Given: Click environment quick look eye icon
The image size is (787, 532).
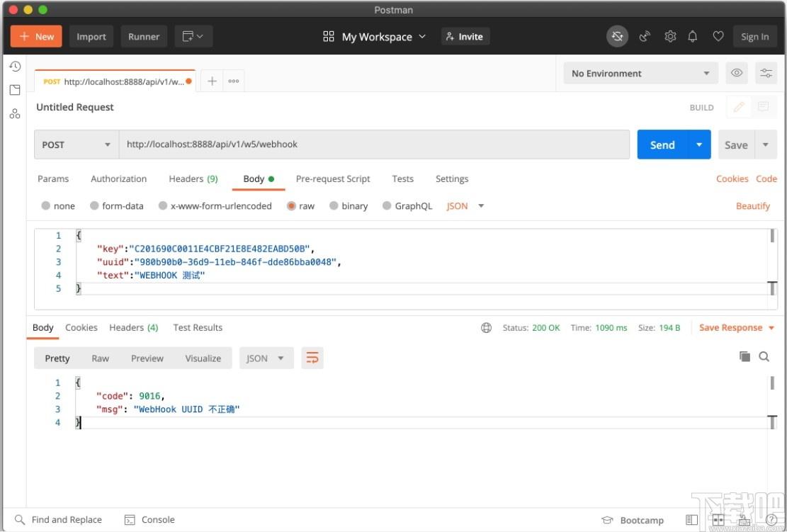Looking at the screenshot, I should click(736, 73).
